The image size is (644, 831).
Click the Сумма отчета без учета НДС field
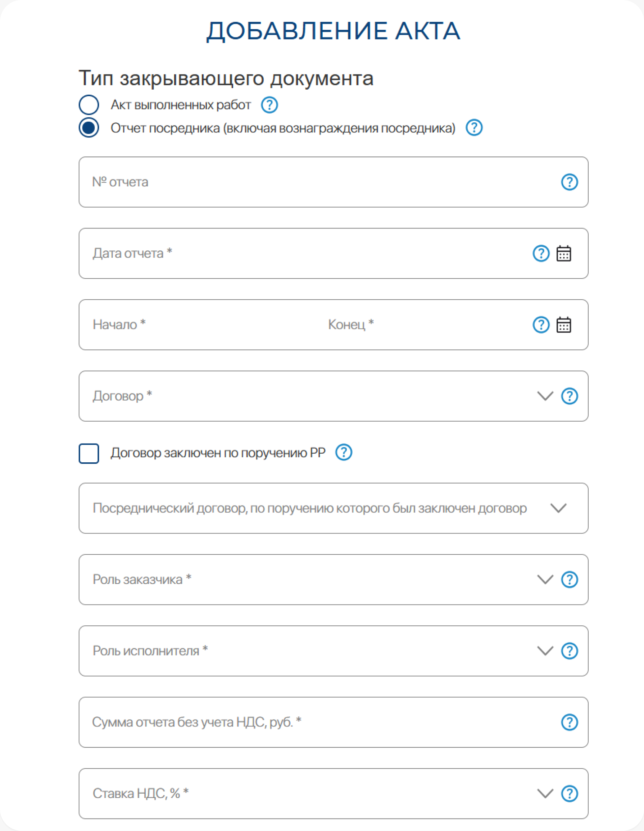click(304, 722)
